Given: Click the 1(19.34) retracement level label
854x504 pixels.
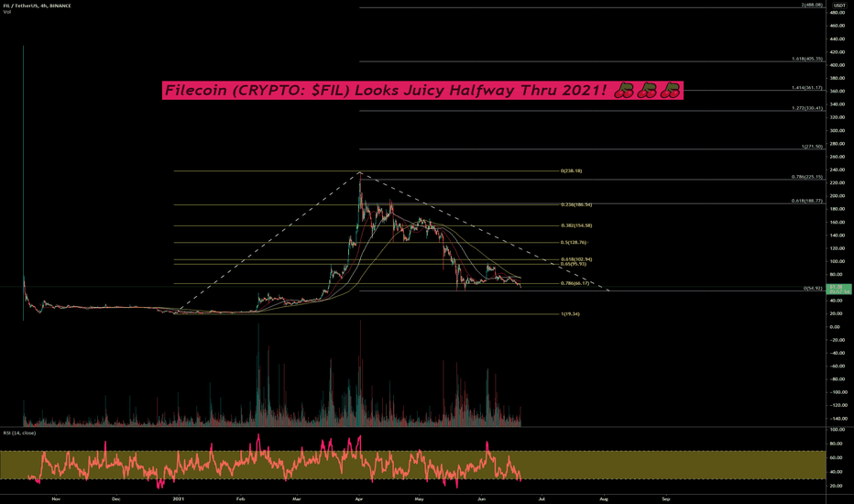Looking at the screenshot, I should tap(570, 314).
